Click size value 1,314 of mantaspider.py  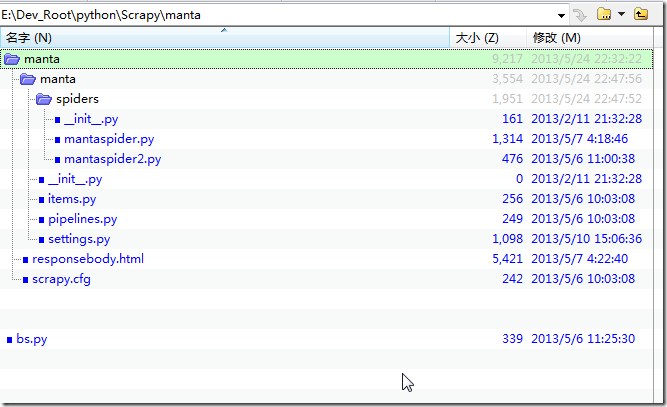507,139
